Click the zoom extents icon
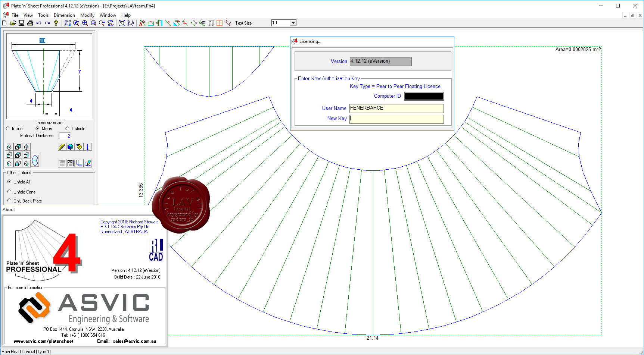Viewport: 644px width, 355px height. click(x=122, y=23)
